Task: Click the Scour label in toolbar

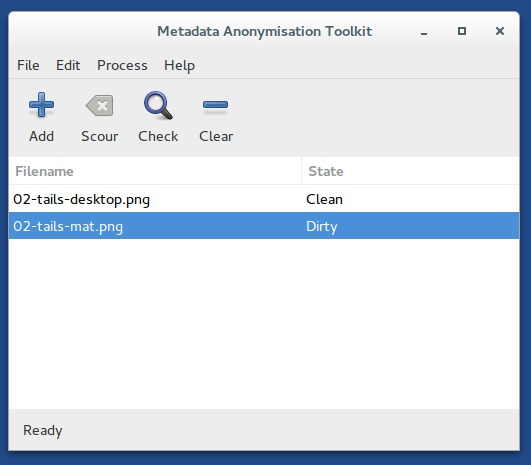Action: pos(100,136)
